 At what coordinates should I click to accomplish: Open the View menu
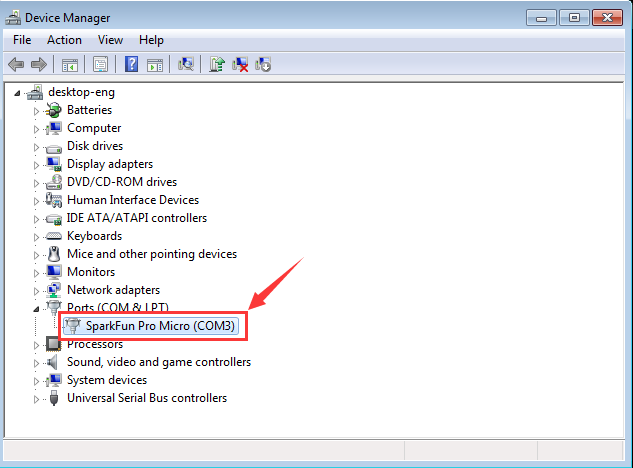click(110, 40)
